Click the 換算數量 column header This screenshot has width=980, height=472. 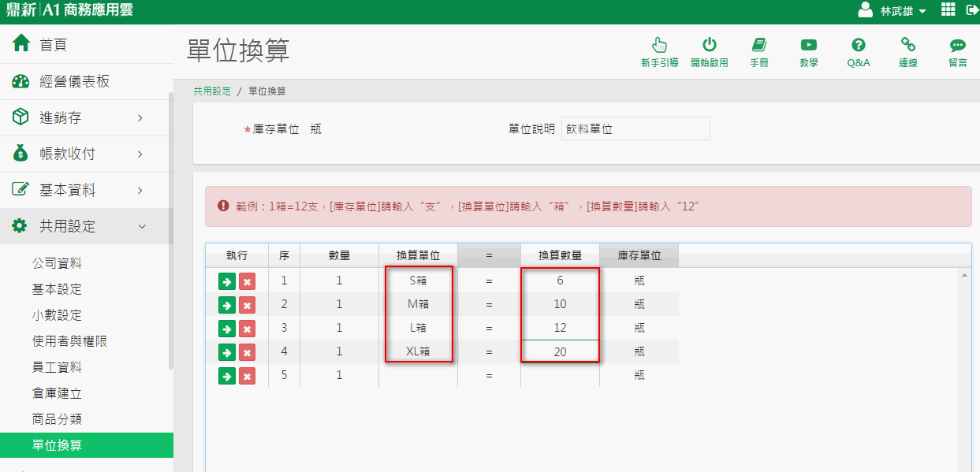click(560, 255)
